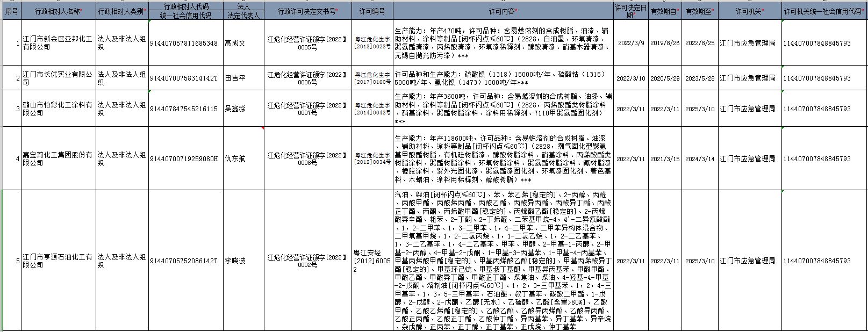The image size is (868, 332).
Task: Select decision date '2022/3/10'
Action: pos(631,78)
